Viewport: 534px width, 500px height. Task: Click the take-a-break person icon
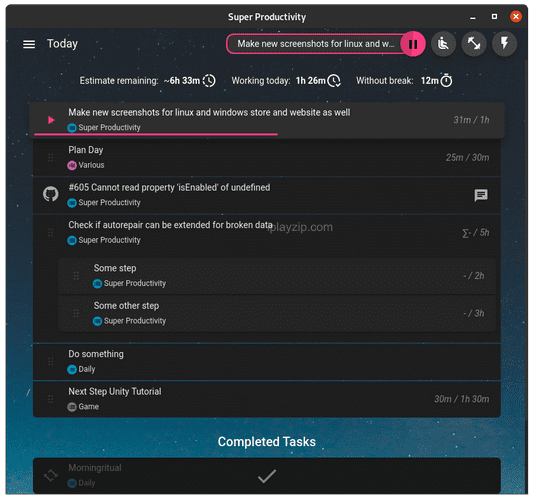(x=443, y=44)
